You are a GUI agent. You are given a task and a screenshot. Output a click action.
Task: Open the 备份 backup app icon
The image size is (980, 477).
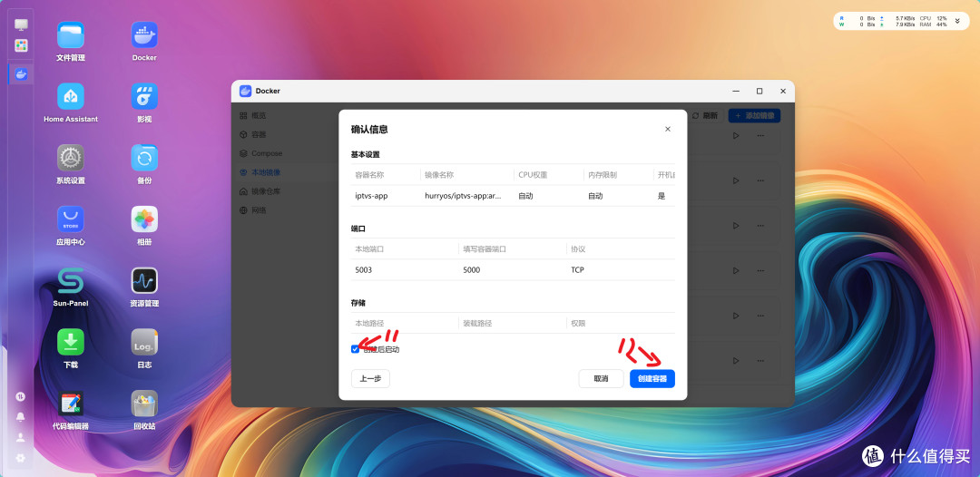[x=144, y=158]
